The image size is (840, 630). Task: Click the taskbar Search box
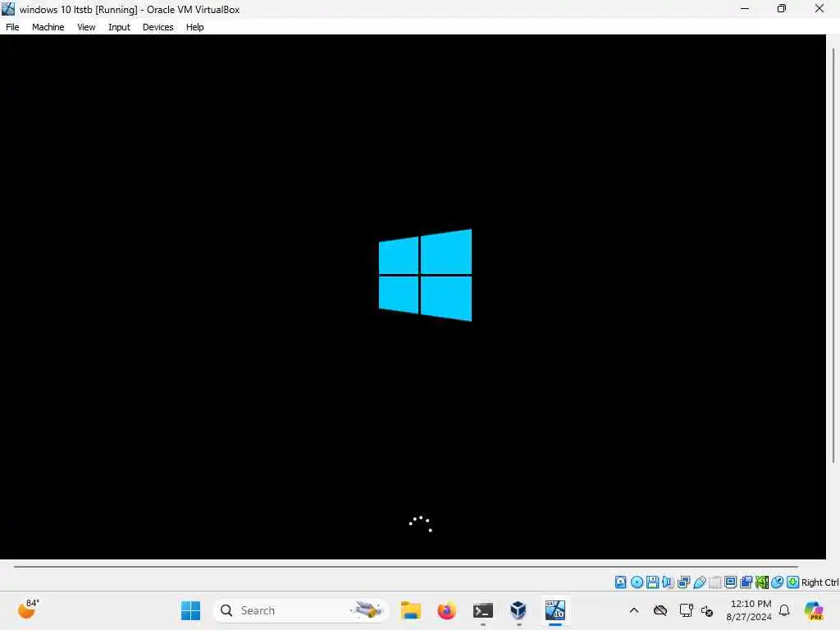click(300, 610)
